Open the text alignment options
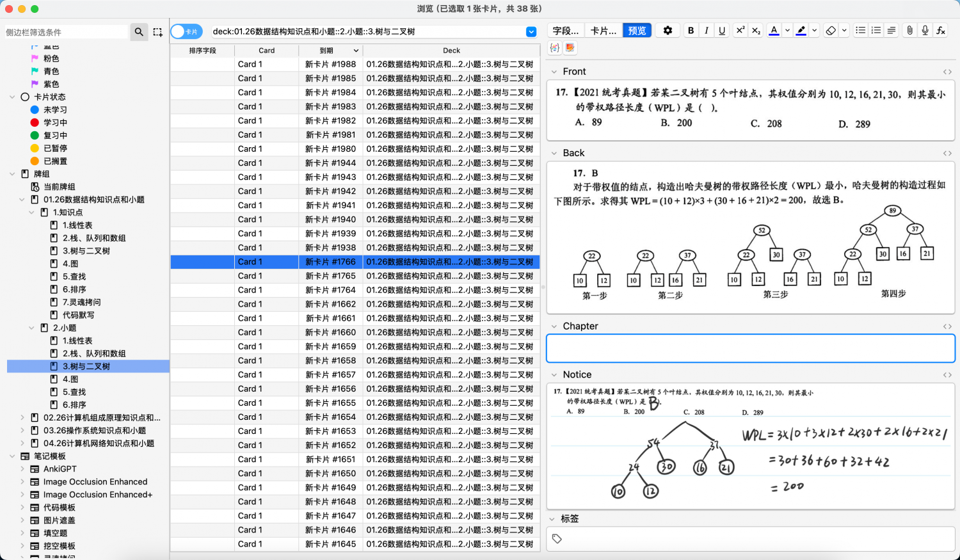The width and height of the screenshot is (960, 560). click(x=892, y=30)
